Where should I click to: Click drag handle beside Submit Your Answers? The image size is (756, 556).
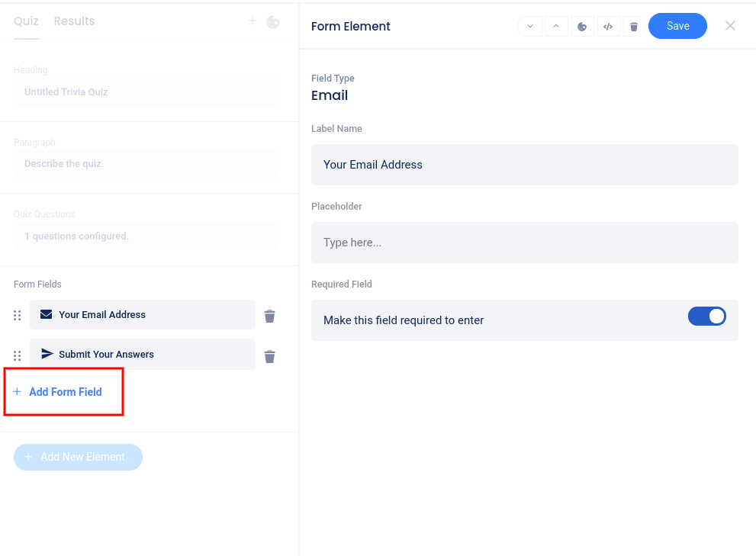tap(18, 355)
